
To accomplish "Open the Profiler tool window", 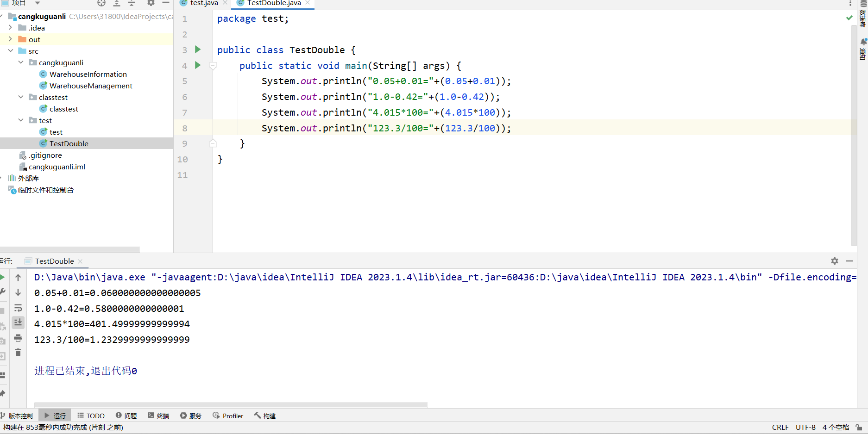I will point(228,416).
